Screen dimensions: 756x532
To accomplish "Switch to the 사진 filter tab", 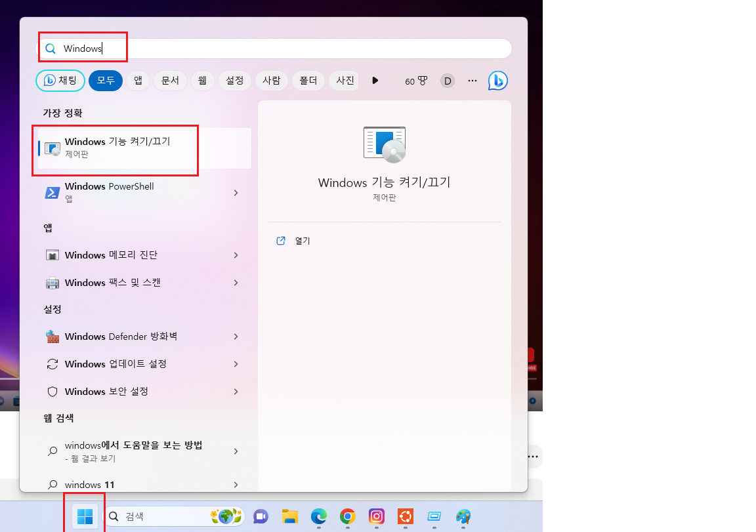I will 344,81.
